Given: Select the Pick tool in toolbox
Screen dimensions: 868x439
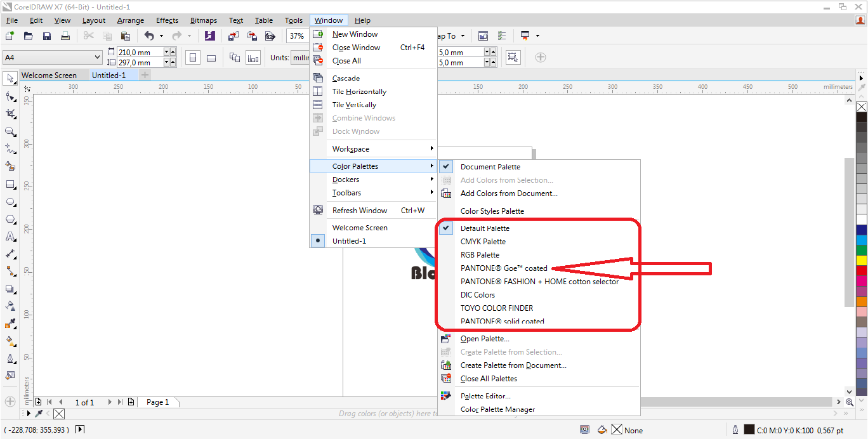Looking at the screenshot, I should click(10, 78).
